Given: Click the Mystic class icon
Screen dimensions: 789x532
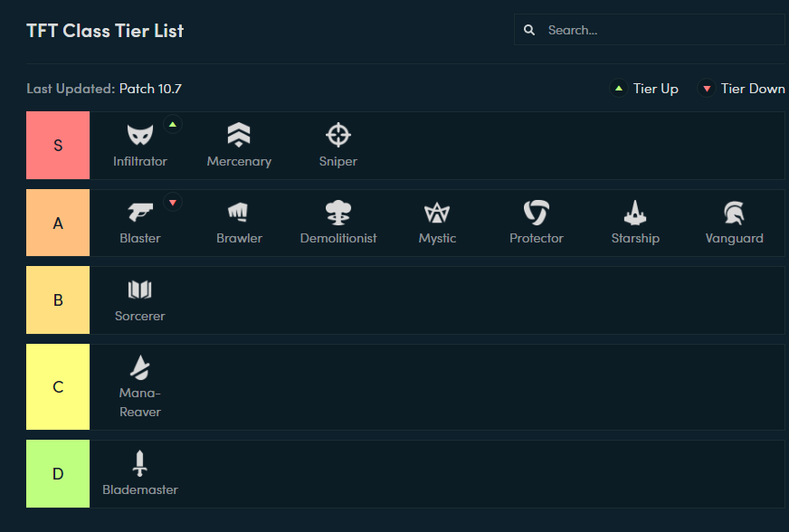Looking at the screenshot, I should (x=437, y=213).
